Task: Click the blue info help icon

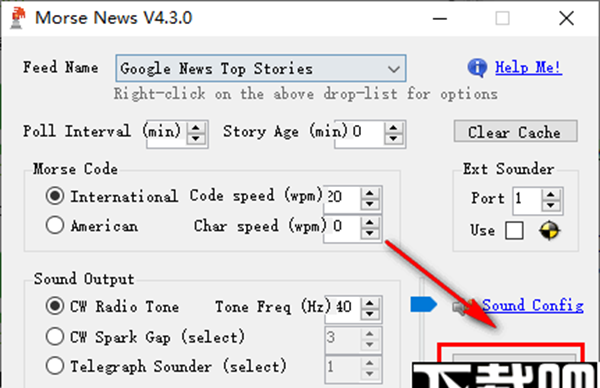Action: (x=477, y=68)
